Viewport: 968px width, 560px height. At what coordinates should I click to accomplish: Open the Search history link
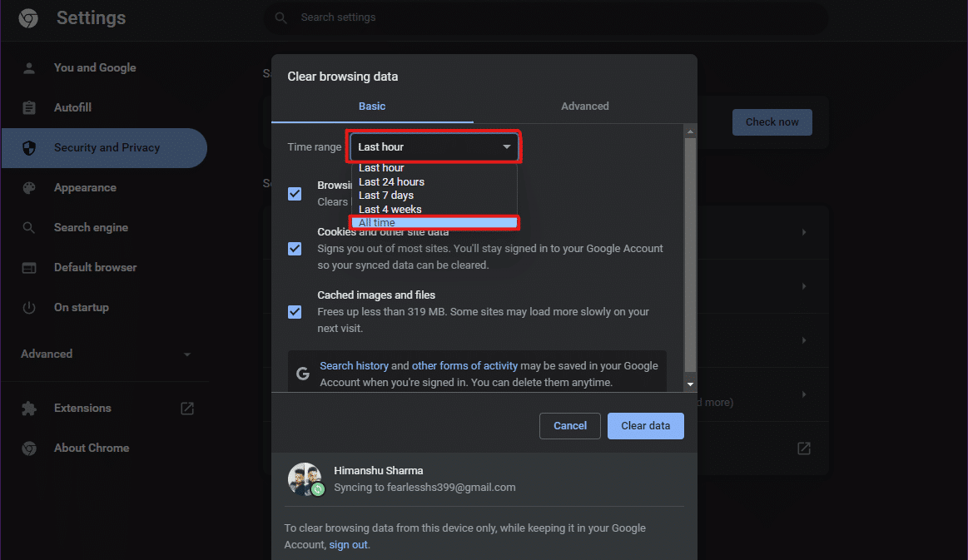click(x=354, y=366)
